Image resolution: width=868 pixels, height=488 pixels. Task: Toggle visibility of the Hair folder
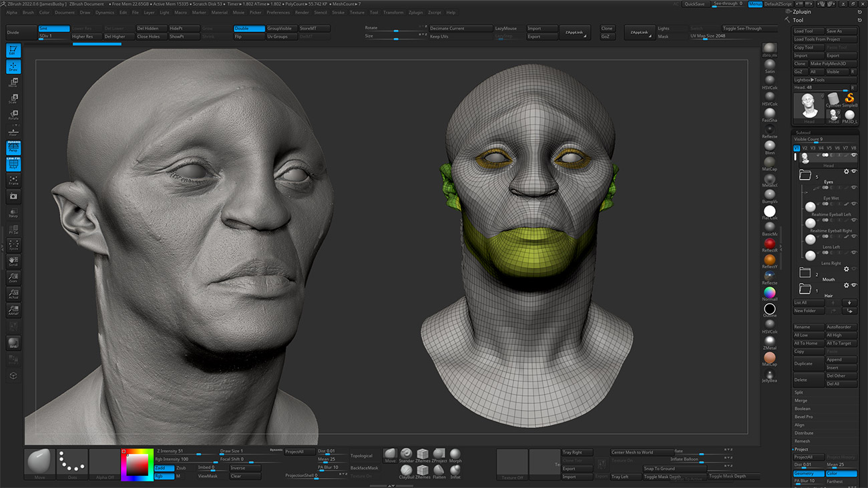tap(854, 285)
